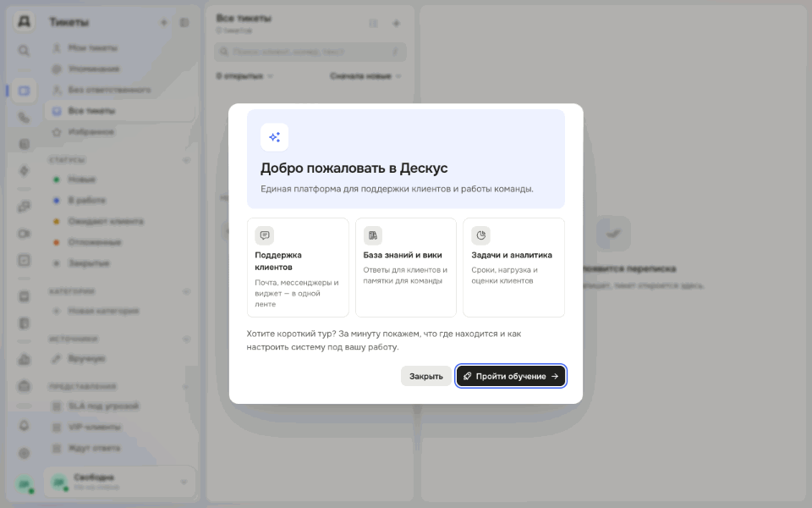Open the 0 открытых filter dropdown
The width and height of the screenshot is (812, 508).
pos(244,76)
